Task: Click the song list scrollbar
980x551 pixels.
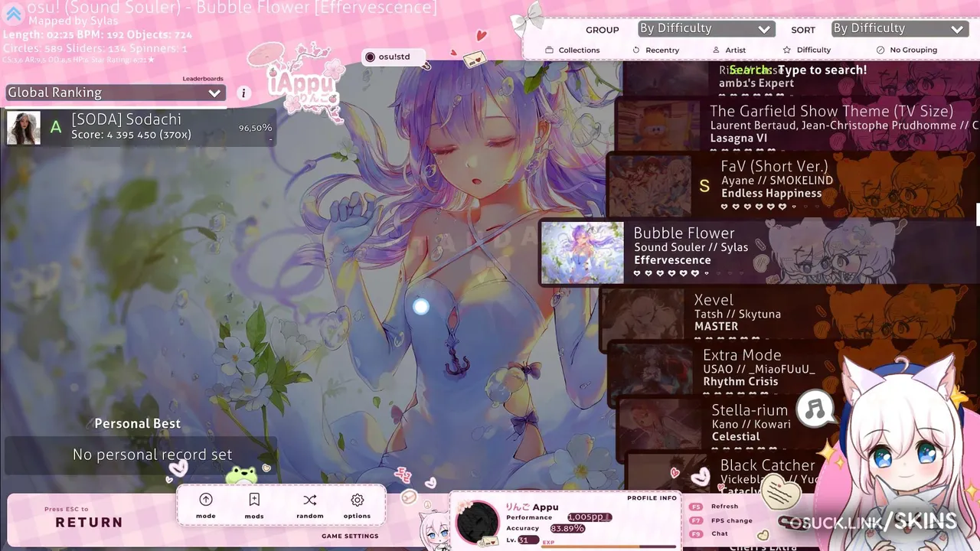Action: 978,214
